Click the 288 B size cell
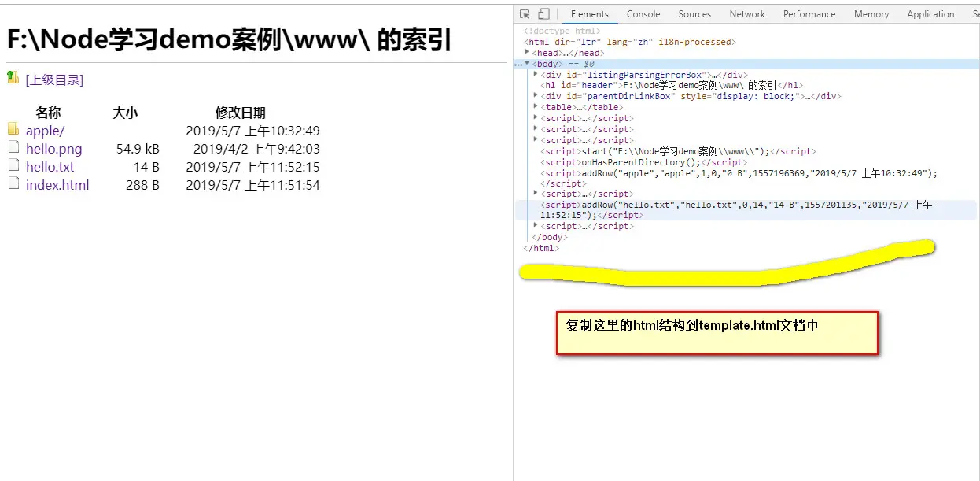Image resolution: width=980 pixels, height=481 pixels. 142,185
